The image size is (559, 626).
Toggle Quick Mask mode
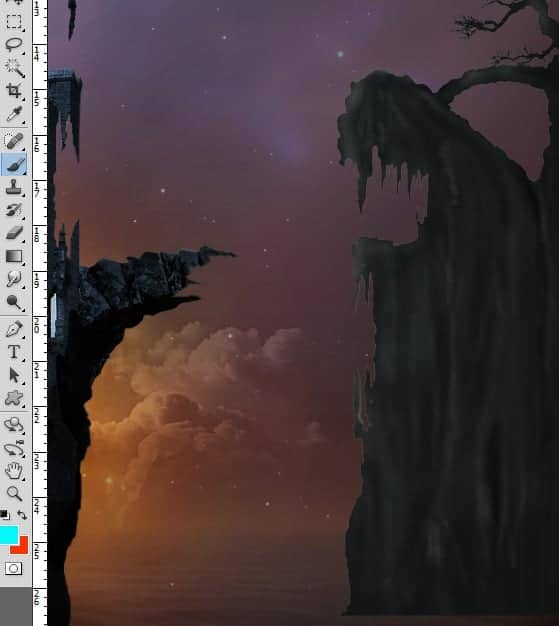click(x=13, y=569)
